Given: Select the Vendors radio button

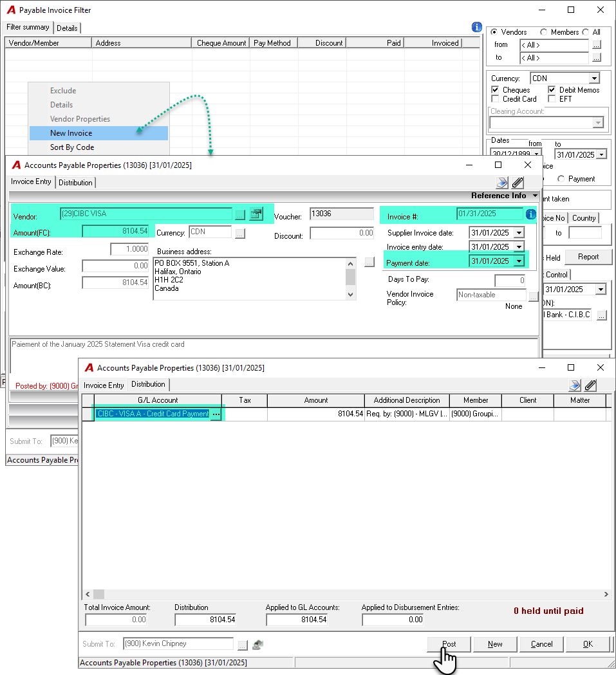Looking at the screenshot, I should [494, 32].
